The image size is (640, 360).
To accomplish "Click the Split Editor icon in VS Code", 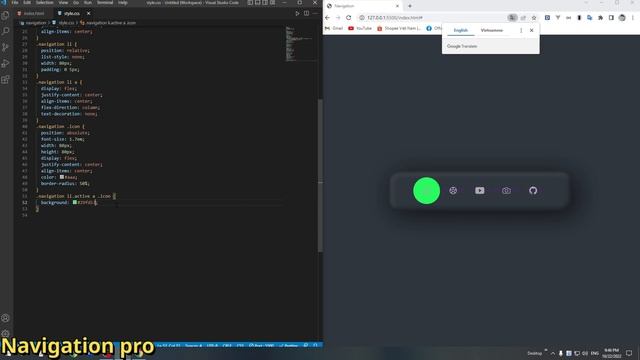I will click(x=306, y=13).
